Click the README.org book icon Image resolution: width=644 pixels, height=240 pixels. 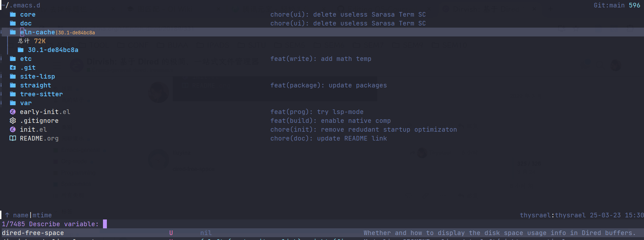pyautogui.click(x=13, y=138)
